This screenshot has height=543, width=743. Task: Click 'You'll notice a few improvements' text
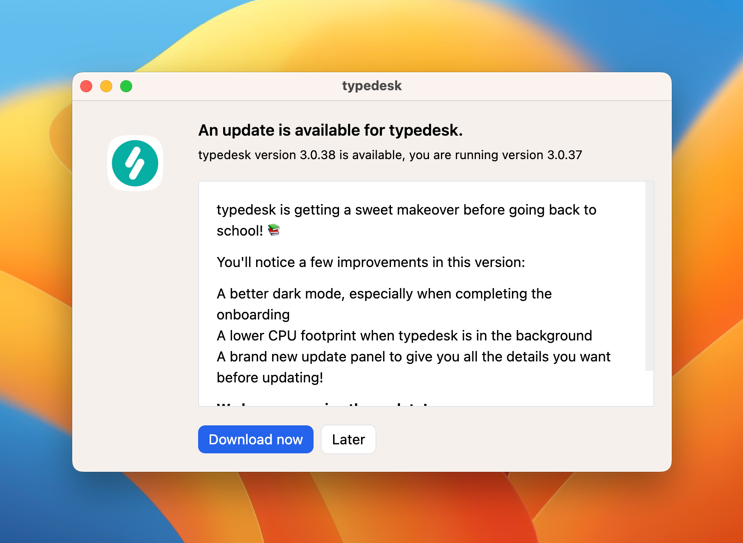371,262
